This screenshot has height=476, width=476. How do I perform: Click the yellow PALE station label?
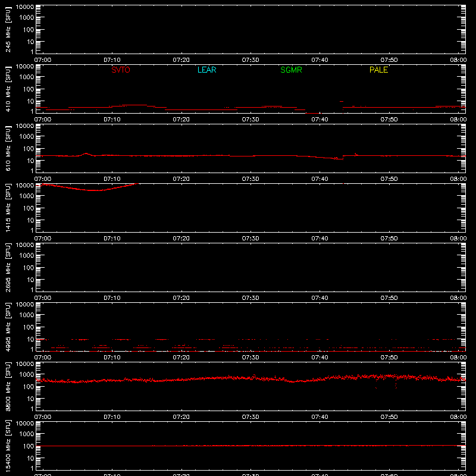point(378,70)
